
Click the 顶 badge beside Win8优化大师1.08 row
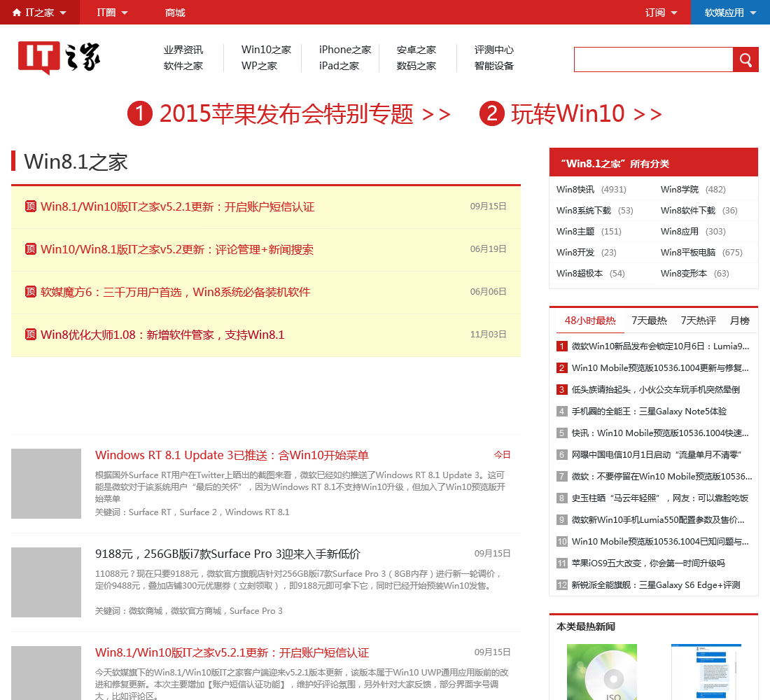click(x=30, y=335)
